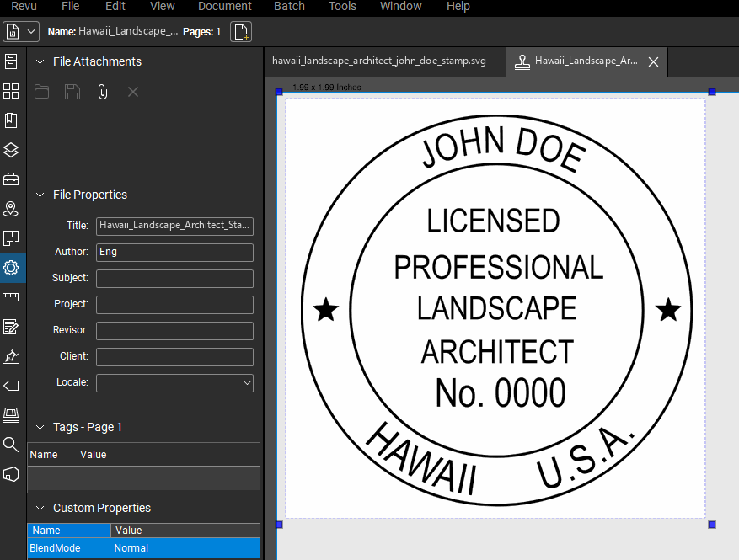Viewport: 739px width, 560px height.
Task: Open the Document menu
Action: click(225, 6)
